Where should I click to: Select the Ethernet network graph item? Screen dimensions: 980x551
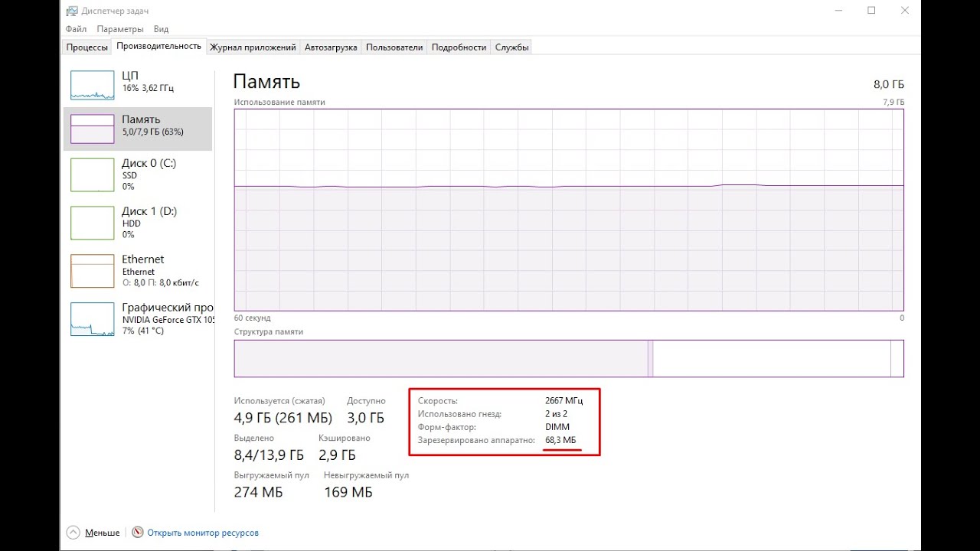[92, 271]
